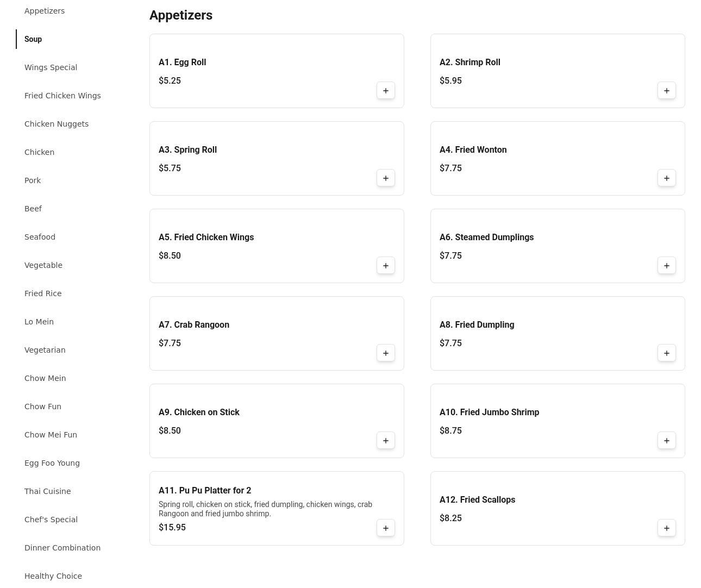Add A5. Fried Chicken Wings to order
The width and height of the screenshot is (701, 588).
[386, 266]
